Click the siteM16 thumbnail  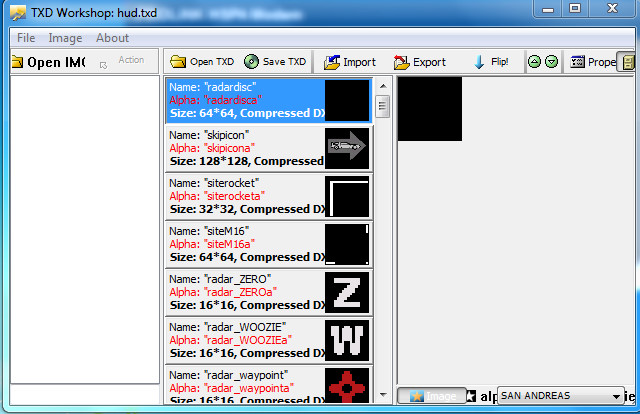[x=347, y=244]
